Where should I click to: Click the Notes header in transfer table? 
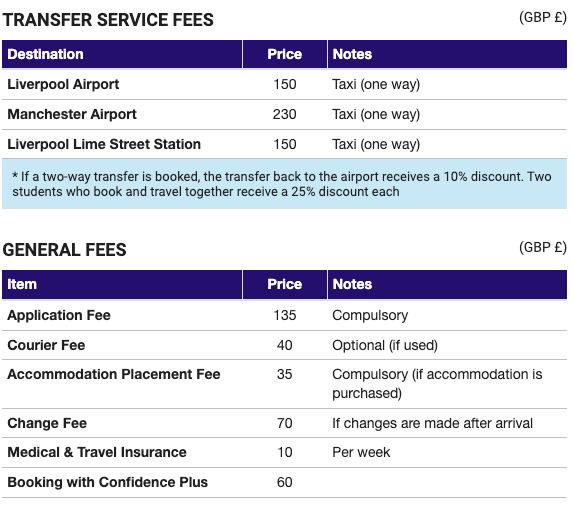pyautogui.click(x=352, y=54)
